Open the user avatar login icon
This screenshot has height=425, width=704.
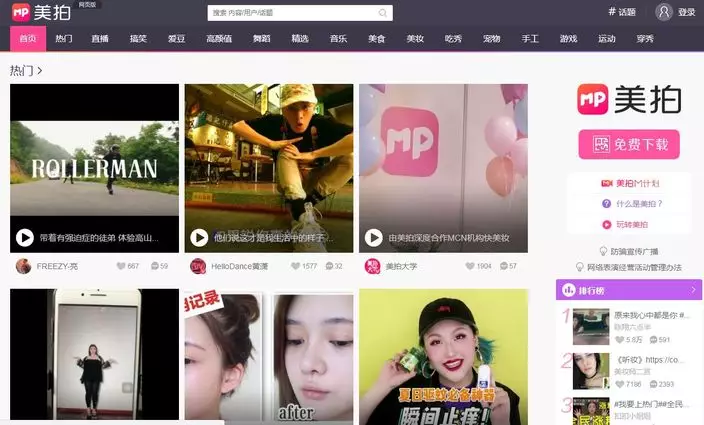coord(664,12)
